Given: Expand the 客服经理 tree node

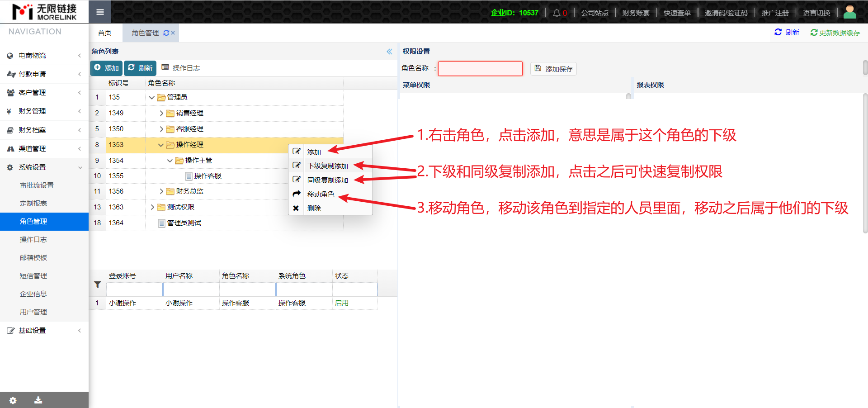Looking at the screenshot, I should tap(161, 129).
